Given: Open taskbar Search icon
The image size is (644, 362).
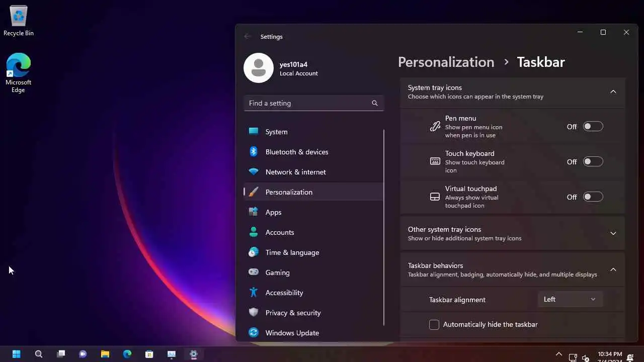Looking at the screenshot, I should coord(39,354).
